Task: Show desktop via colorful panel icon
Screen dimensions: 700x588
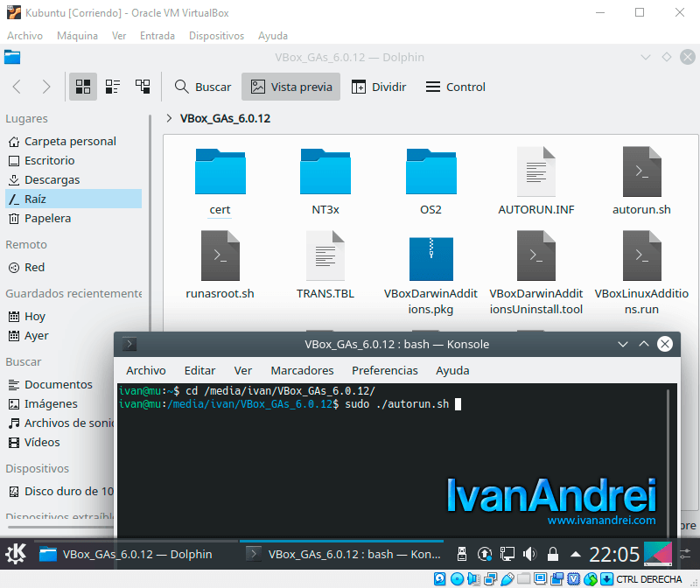Action: (x=658, y=554)
